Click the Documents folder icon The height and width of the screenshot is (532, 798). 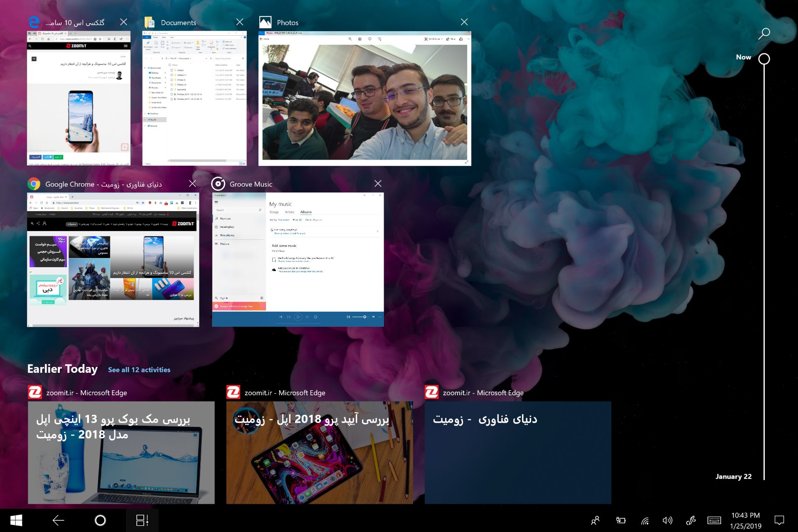[x=150, y=22]
